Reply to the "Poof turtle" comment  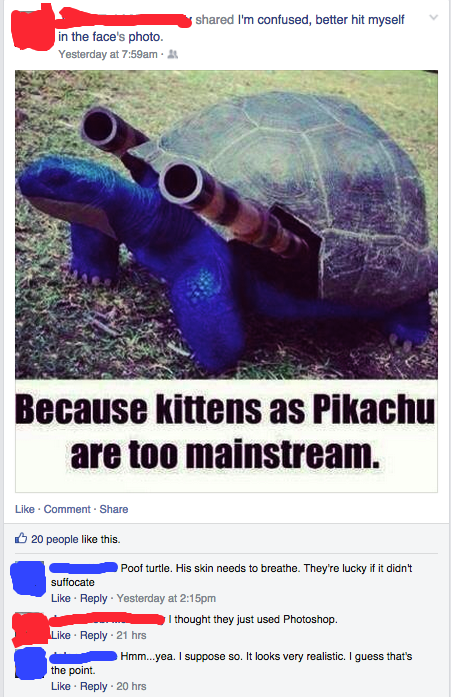point(94,598)
